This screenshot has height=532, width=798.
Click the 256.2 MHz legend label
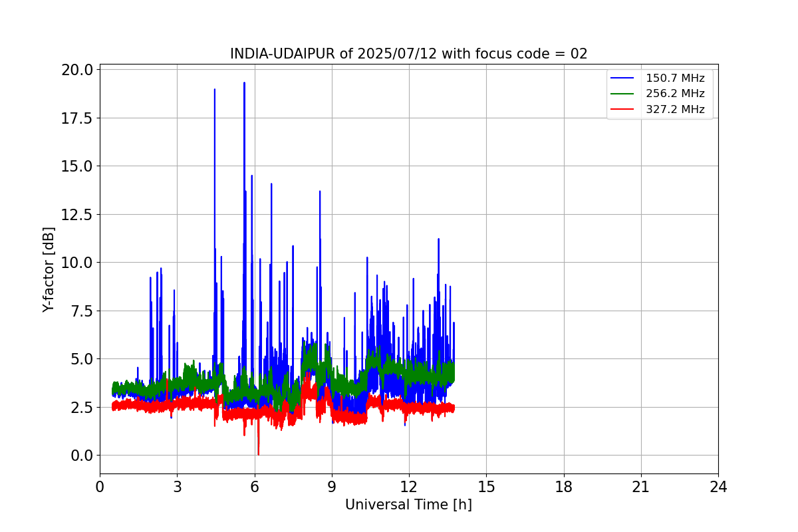tap(675, 94)
